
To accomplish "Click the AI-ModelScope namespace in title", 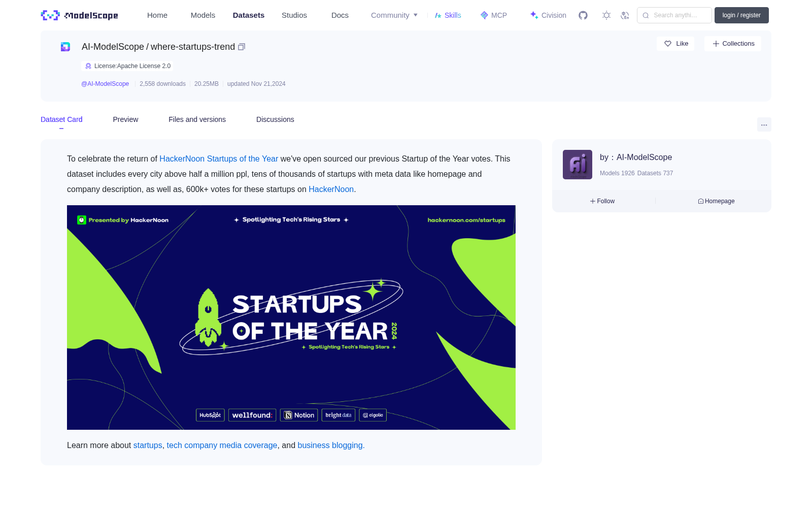I will [113, 47].
